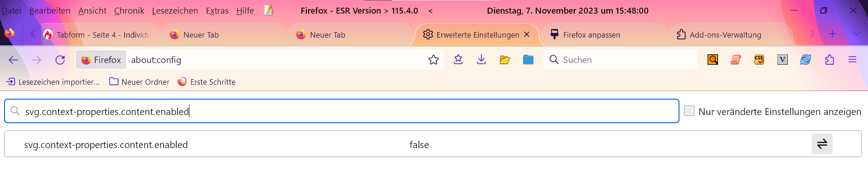
Task: Click the CSS extension icon
Action: [x=759, y=60]
